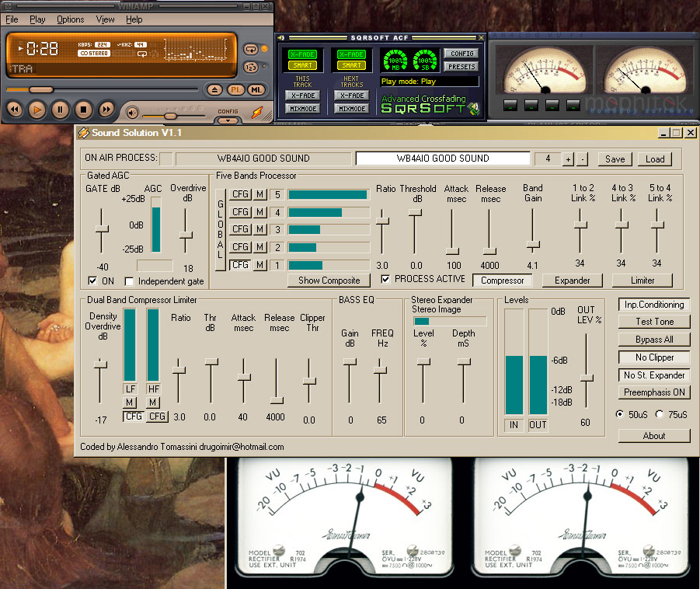Switch to the Limiter tab
This screenshot has width=700, height=589.
643,281
